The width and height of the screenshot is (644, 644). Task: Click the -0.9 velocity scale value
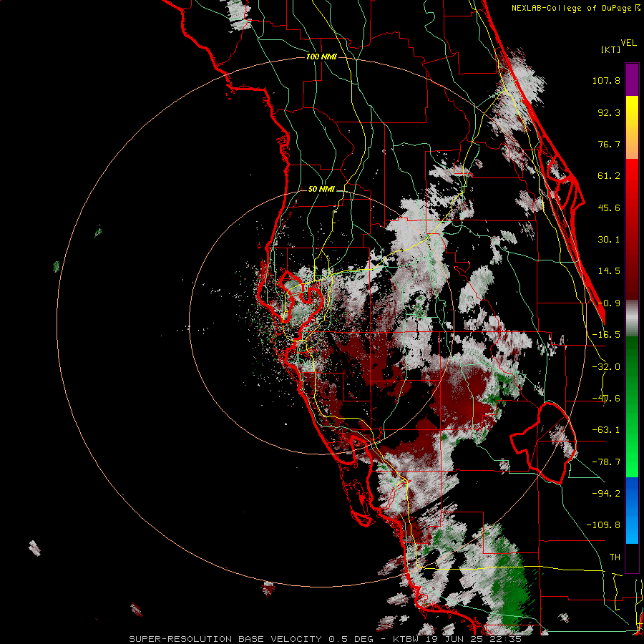(x=609, y=303)
